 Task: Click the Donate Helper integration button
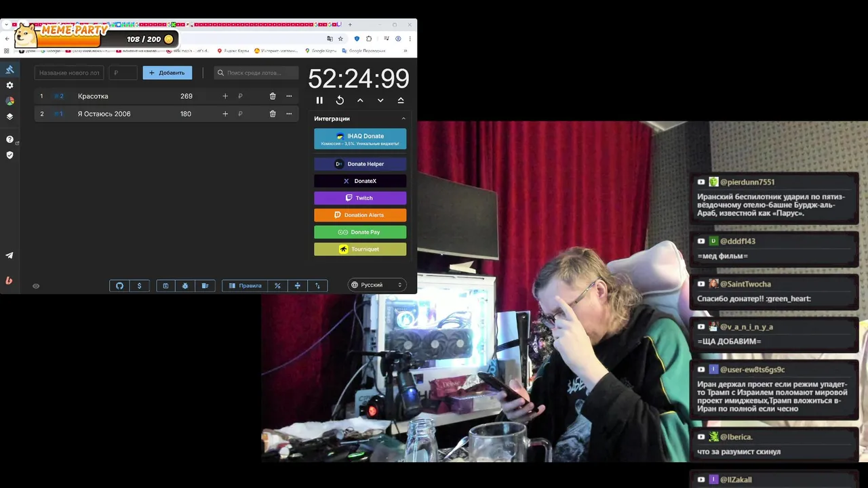point(360,164)
